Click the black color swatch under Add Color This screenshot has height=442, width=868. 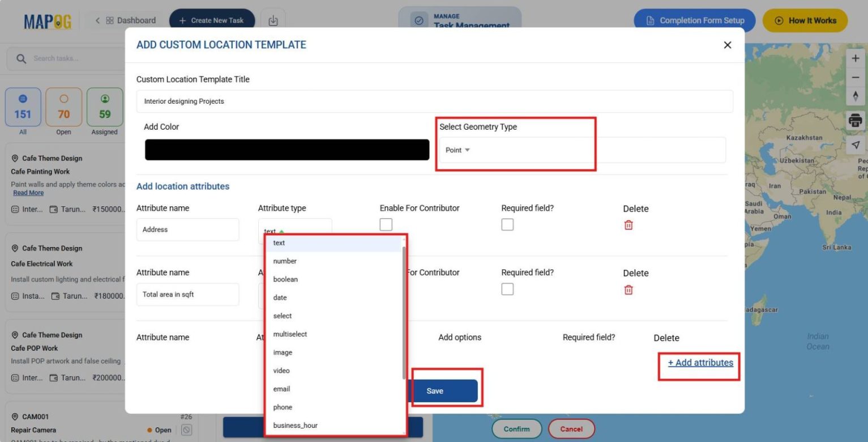287,149
